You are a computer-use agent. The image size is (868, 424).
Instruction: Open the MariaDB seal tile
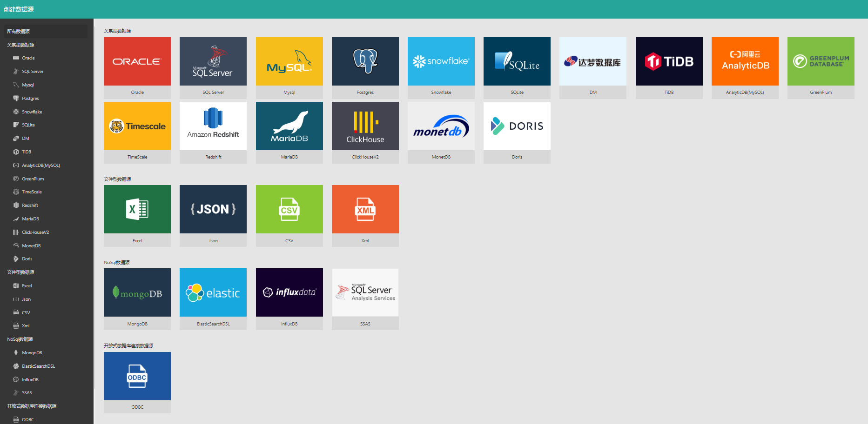click(289, 132)
